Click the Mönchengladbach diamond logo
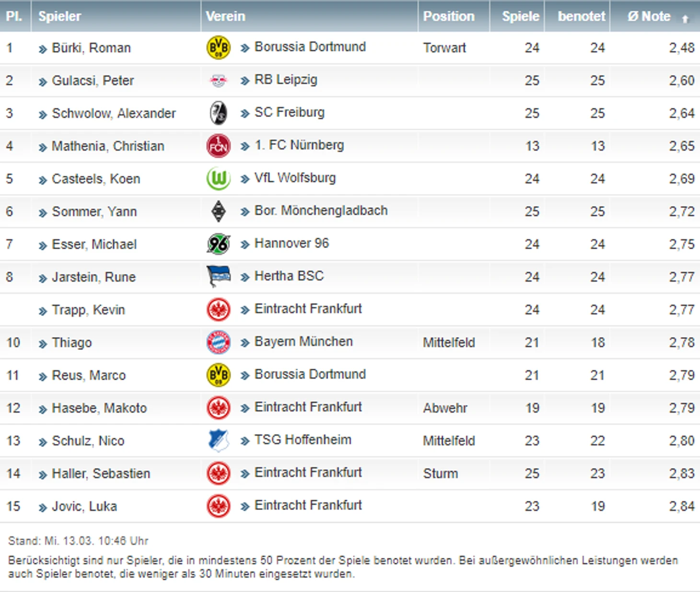This screenshot has width=700, height=592. 218,211
